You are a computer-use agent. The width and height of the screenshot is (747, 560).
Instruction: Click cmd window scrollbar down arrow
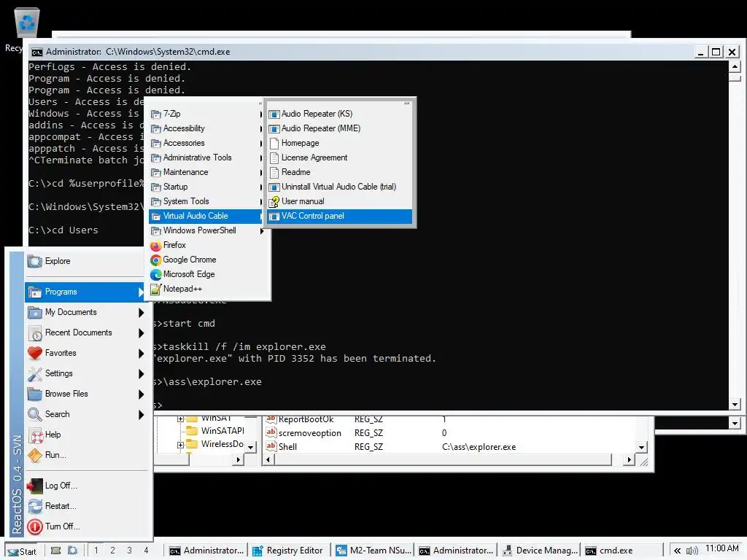pyautogui.click(x=735, y=404)
